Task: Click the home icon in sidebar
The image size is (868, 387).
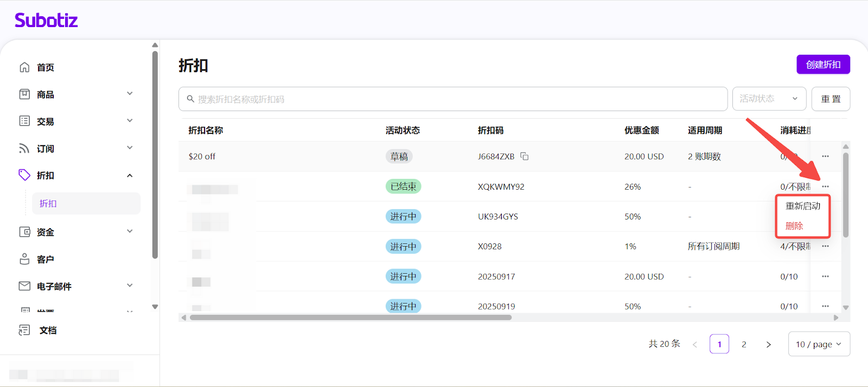Action: pyautogui.click(x=24, y=67)
